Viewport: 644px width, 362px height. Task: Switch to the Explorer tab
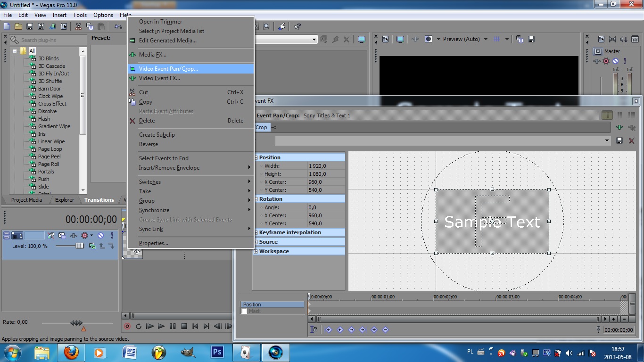[x=65, y=200]
